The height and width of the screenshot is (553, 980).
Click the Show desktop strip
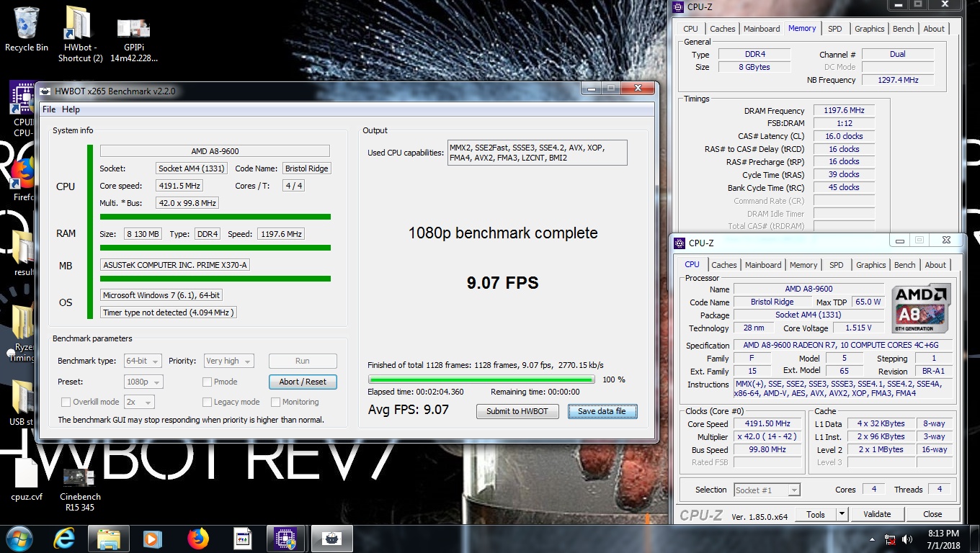coord(975,539)
